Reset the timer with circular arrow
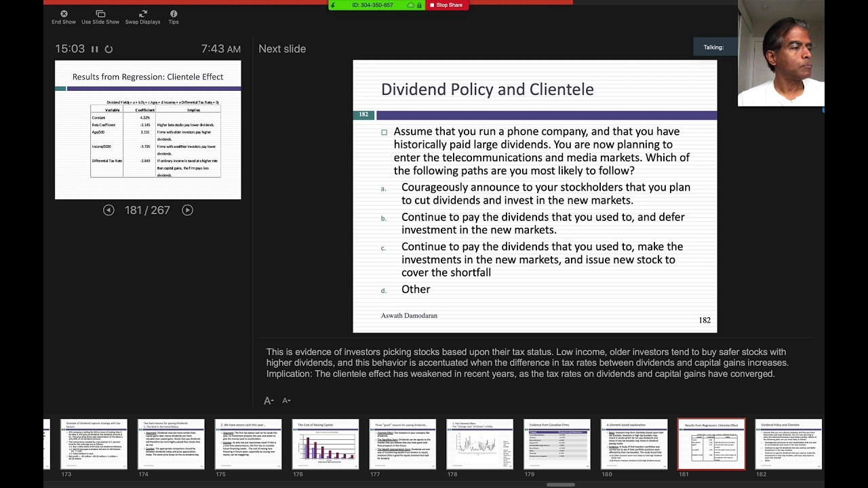 (x=108, y=49)
